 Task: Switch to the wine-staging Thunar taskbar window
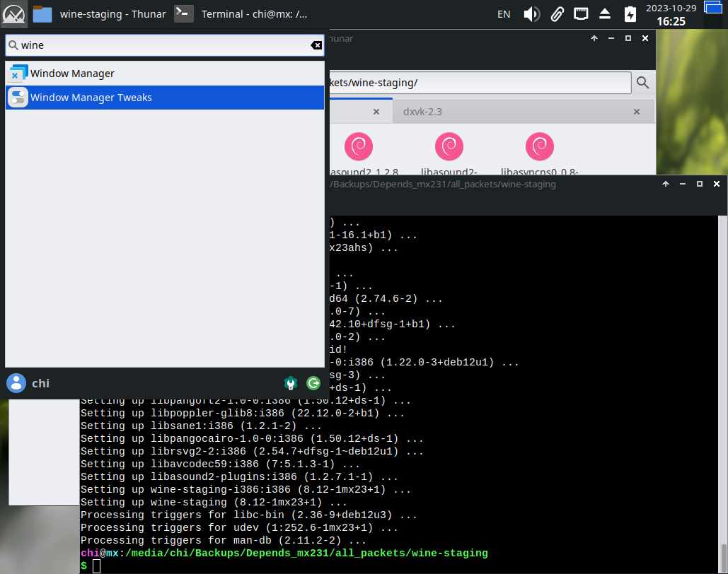pos(99,14)
